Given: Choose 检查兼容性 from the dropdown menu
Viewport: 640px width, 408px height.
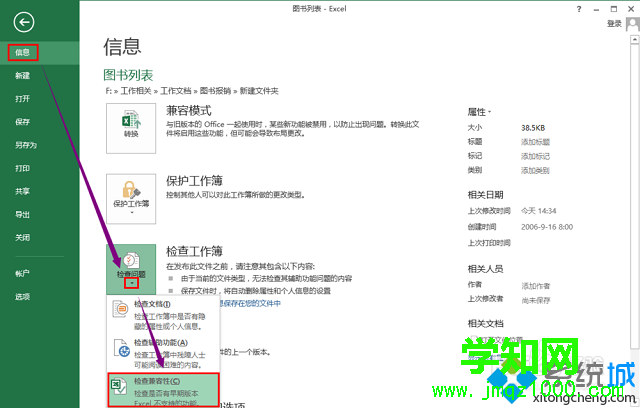Looking at the screenshot, I should point(163,390).
